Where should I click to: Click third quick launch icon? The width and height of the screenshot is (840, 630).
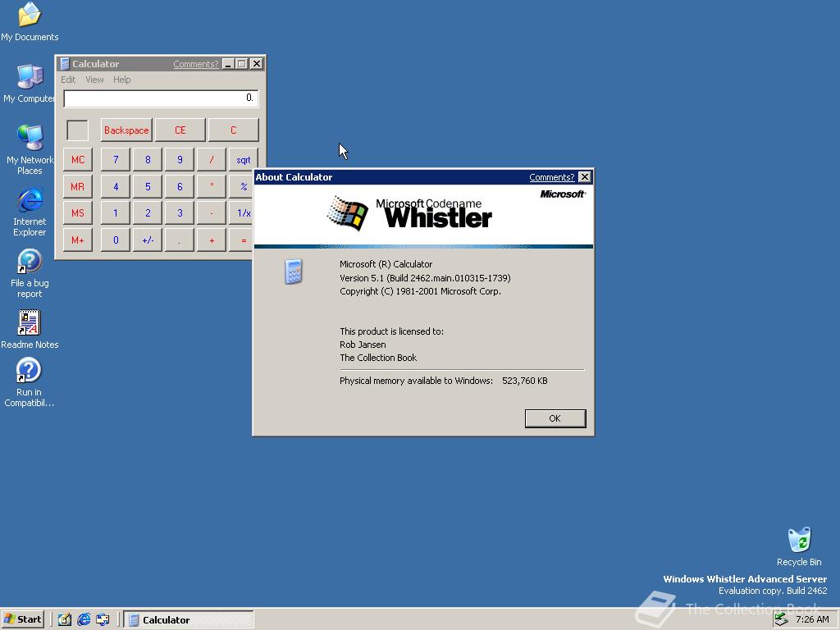[103, 619]
